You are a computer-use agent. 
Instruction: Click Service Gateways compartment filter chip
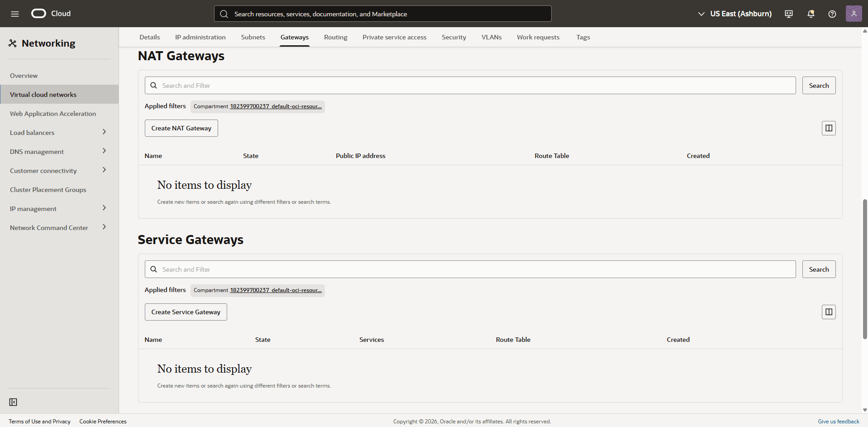tap(258, 290)
